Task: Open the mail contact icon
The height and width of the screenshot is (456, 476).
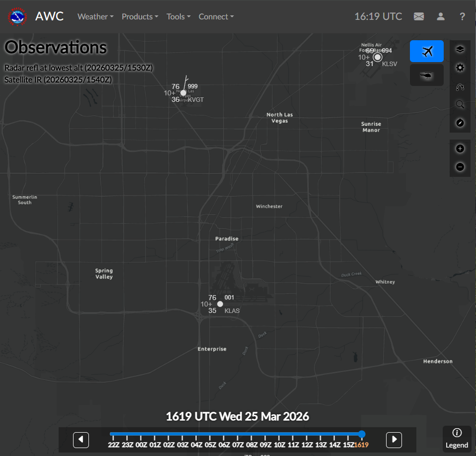Action: click(419, 16)
